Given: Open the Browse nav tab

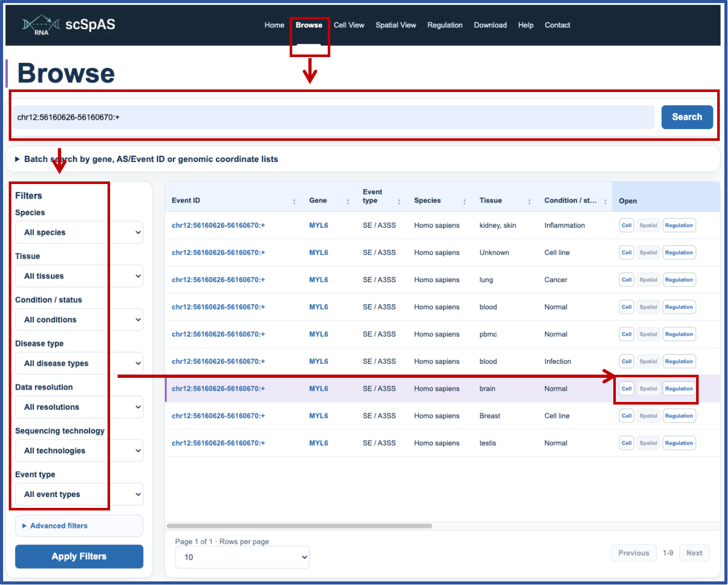Looking at the screenshot, I should tap(309, 25).
